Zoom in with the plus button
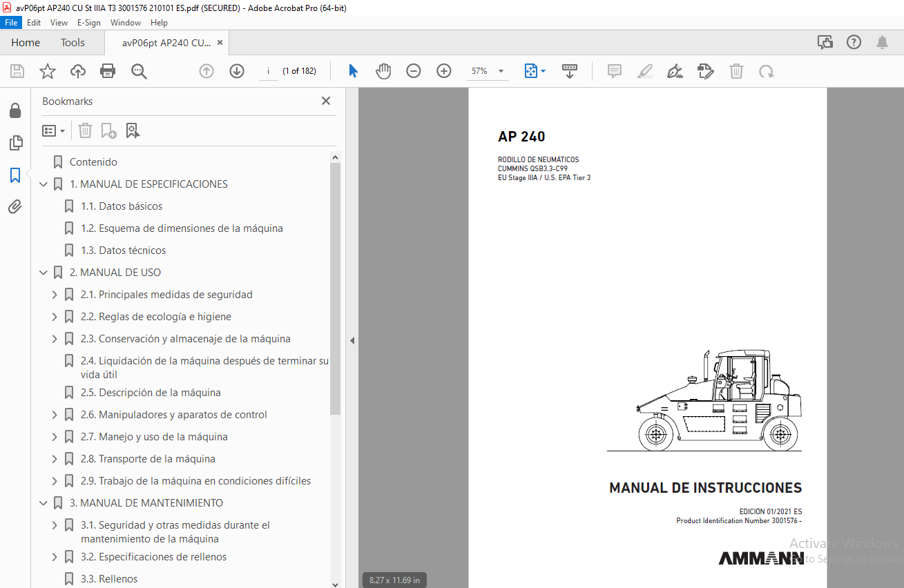This screenshot has height=588, width=904. click(444, 71)
